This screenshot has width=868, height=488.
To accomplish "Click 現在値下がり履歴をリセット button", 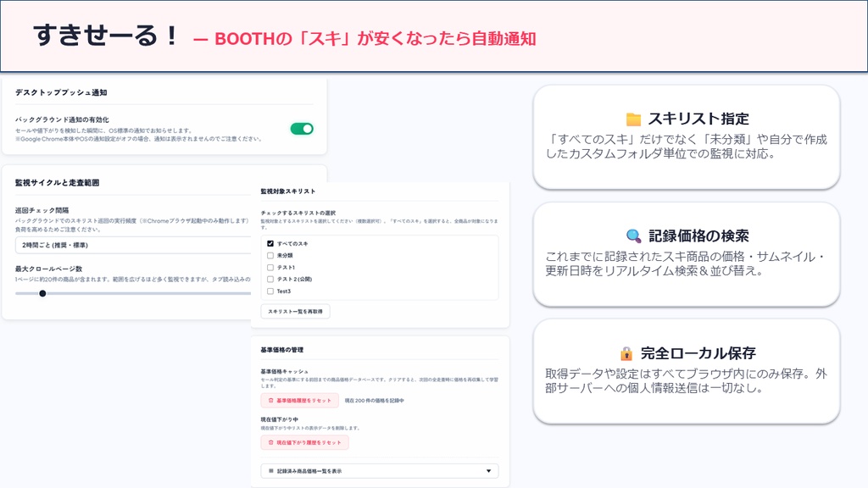I will [x=304, y=442].
